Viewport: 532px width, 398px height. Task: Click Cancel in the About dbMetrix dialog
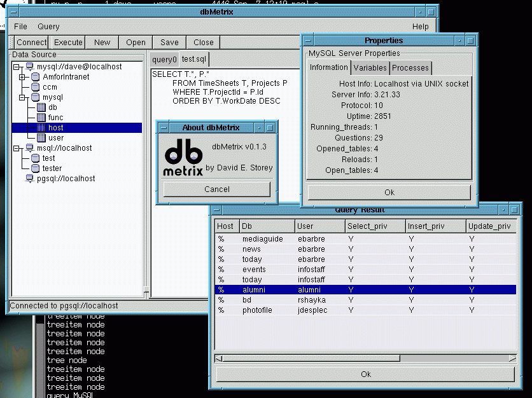217,189
